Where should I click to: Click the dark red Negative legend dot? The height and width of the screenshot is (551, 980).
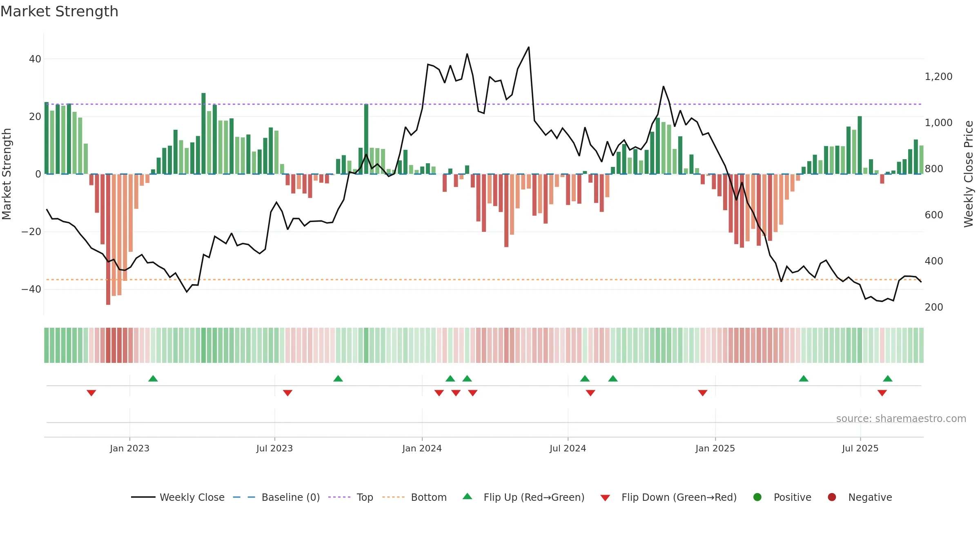(832, 497)
